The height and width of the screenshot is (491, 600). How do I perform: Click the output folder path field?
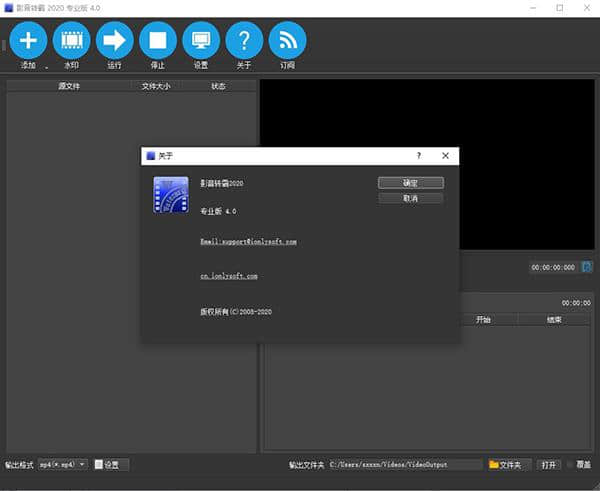point(404,465)
